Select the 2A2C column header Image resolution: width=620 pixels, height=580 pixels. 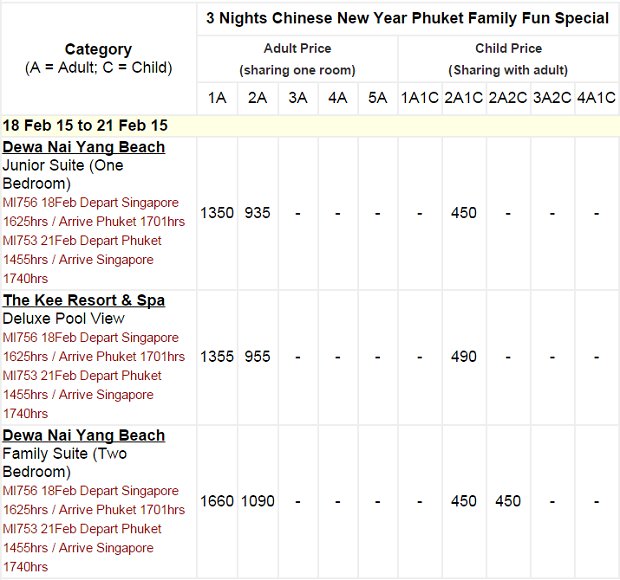[508, 98]
